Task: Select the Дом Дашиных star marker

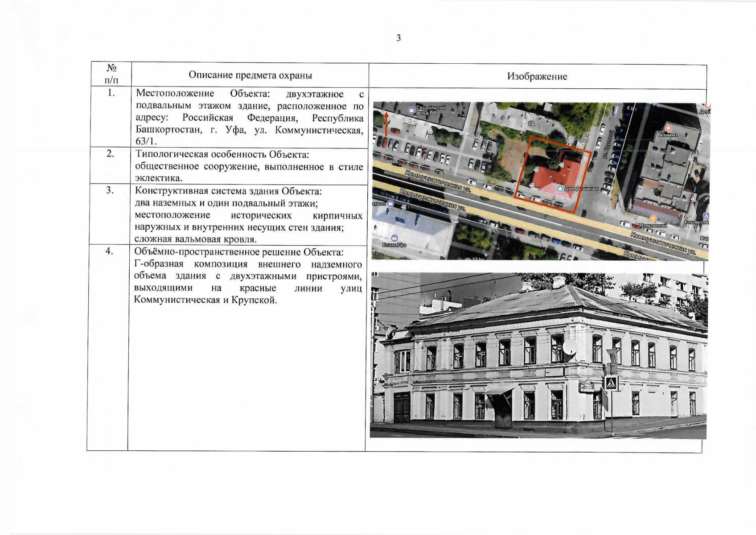Action: tap(560, 189)
